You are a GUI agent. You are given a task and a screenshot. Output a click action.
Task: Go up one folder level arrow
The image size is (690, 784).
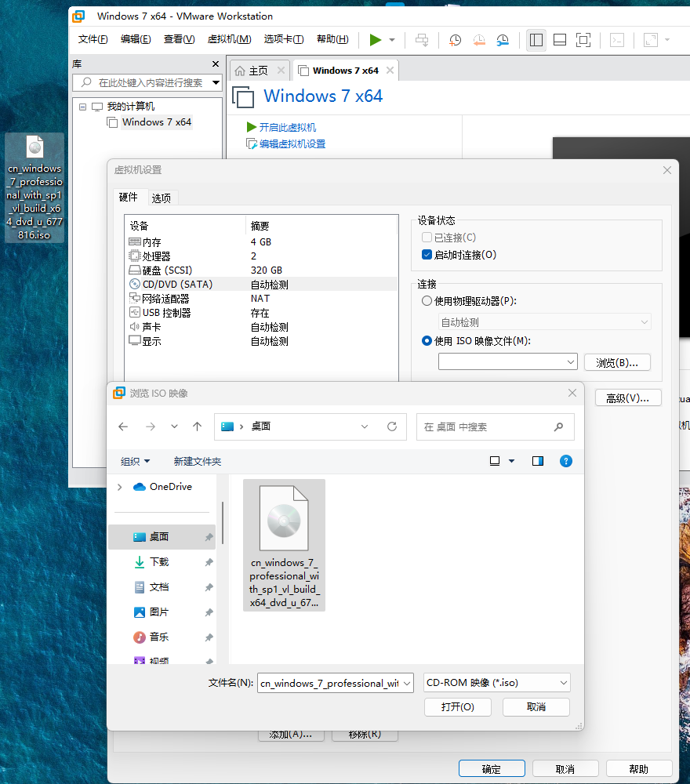[x=197, y=426]
